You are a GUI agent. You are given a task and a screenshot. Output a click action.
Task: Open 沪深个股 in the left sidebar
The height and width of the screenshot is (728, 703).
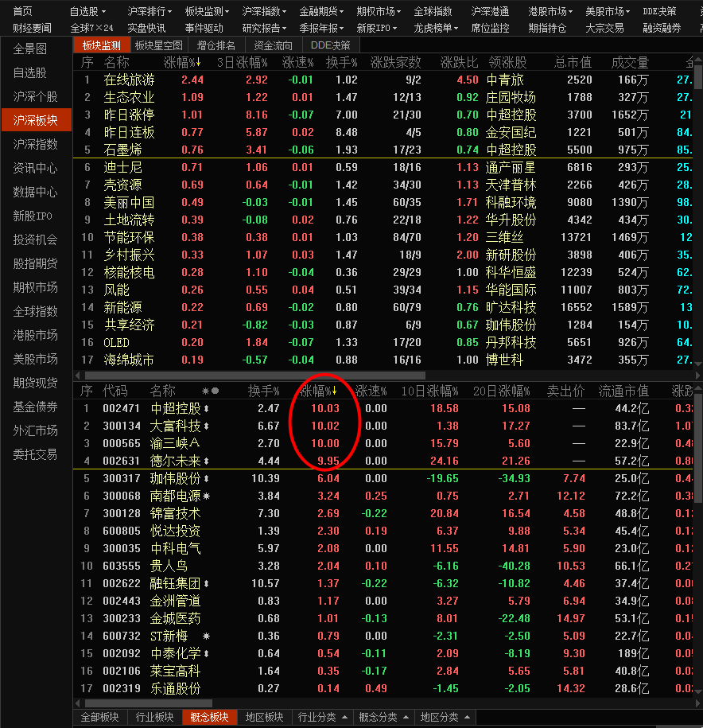(x=36, y=96)
